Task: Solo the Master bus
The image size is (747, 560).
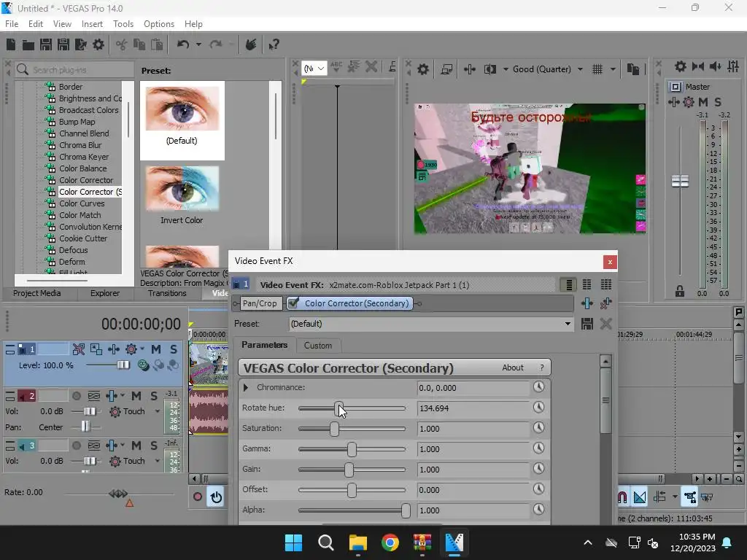Action: [x=718, y=102]
